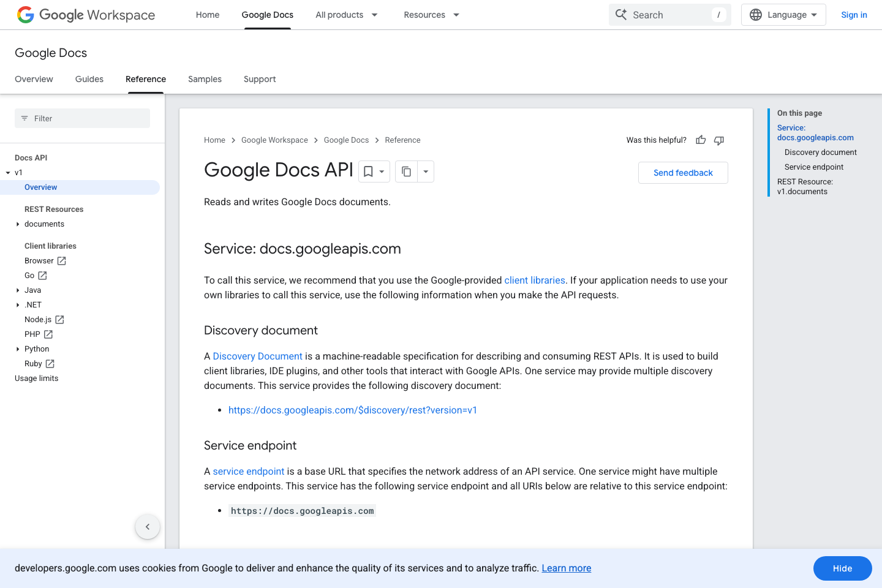Click the bookmark icon beside the page title
The width and height of the screenshot is (882, 588).
point(370,171)
